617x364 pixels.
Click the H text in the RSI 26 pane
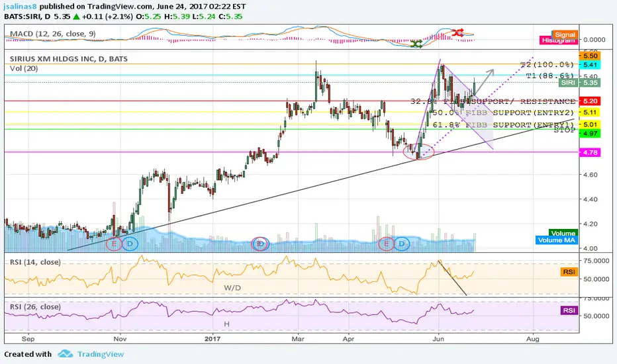coord(226,324)
